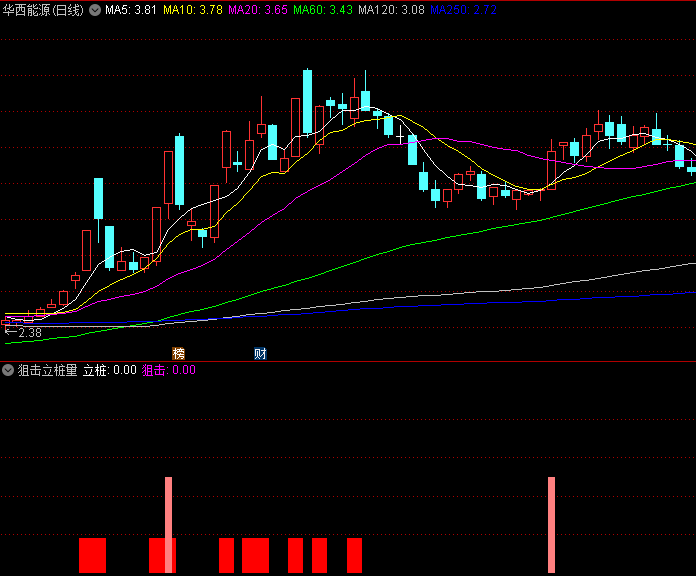Image resolution: width=696 pixels, height=576 pixels.
Task: Select the tall pink bar beside 2.38 low
Action: click(x=169, y=525)
